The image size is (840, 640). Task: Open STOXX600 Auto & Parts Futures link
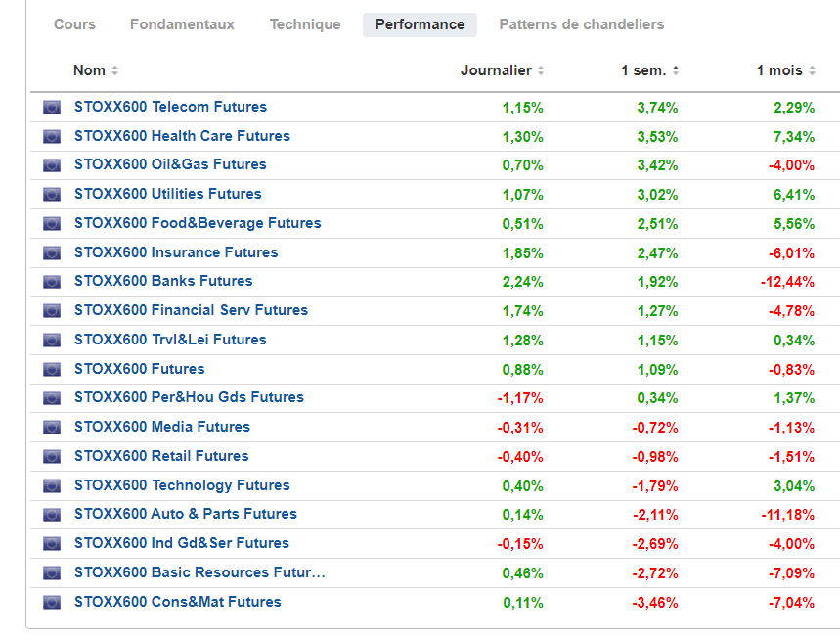click(x=186, y=514)
